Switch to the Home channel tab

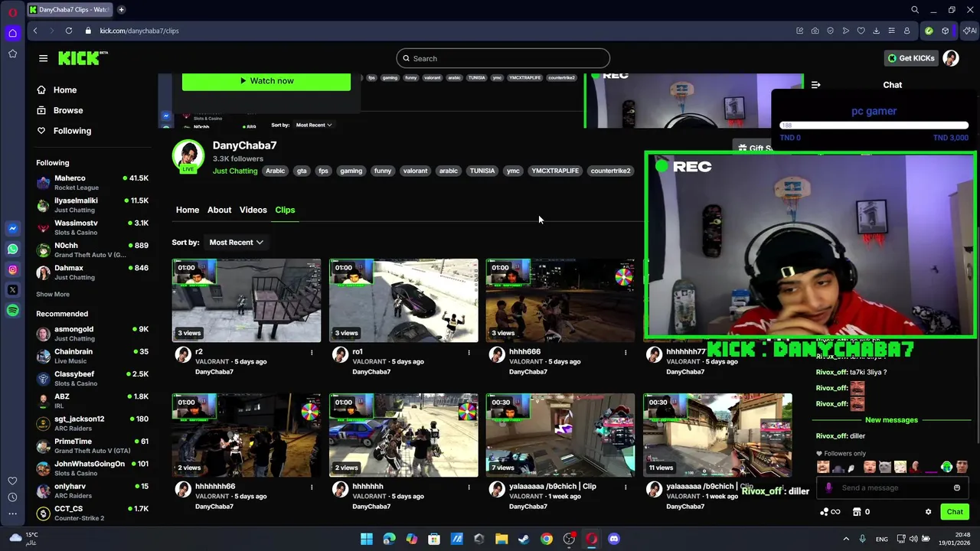188,210
